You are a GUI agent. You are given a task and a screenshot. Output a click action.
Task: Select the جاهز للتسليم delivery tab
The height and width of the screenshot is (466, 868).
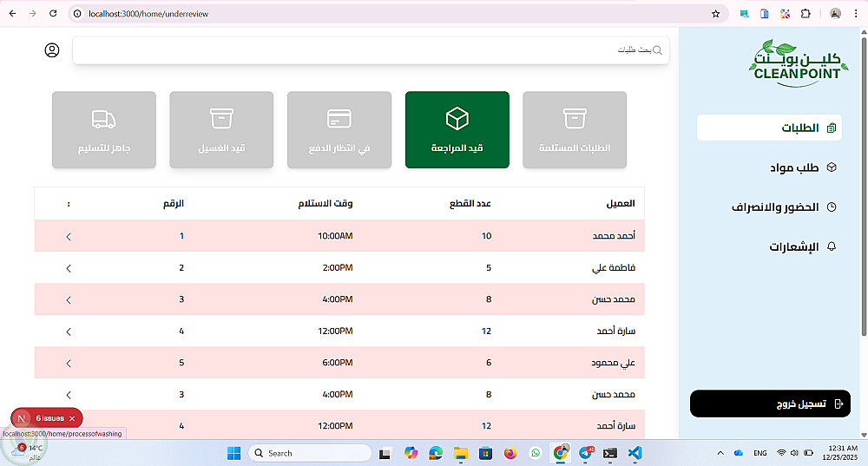pyautogui.click(x=104, y=129)
